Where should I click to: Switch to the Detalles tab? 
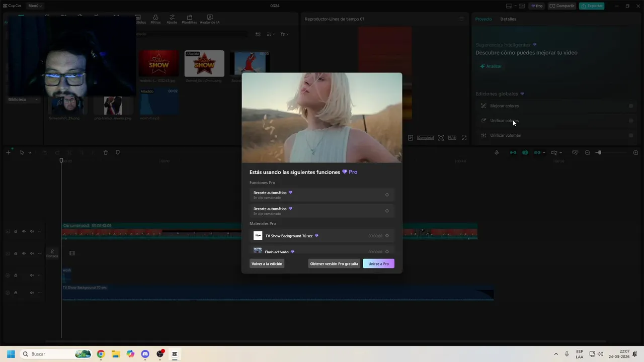(x=508, y=19)
